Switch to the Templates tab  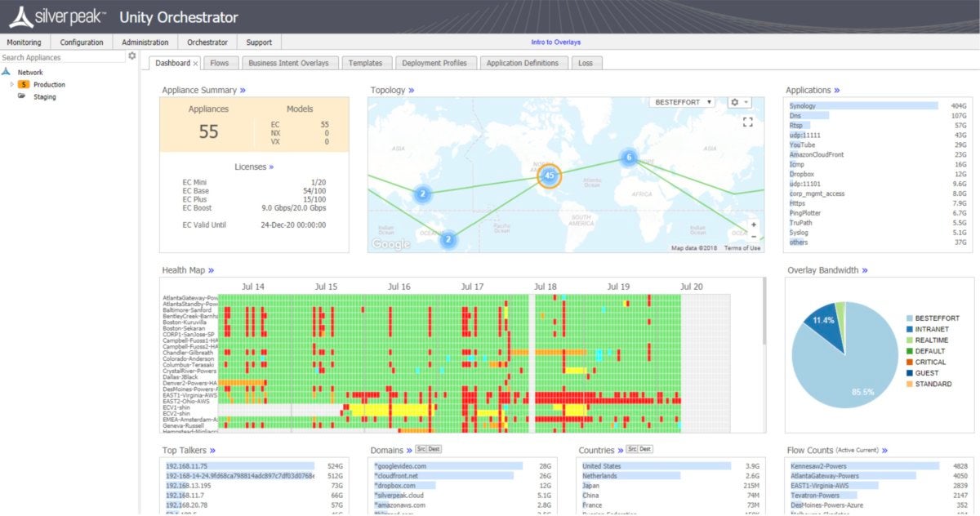pos(365,63)
